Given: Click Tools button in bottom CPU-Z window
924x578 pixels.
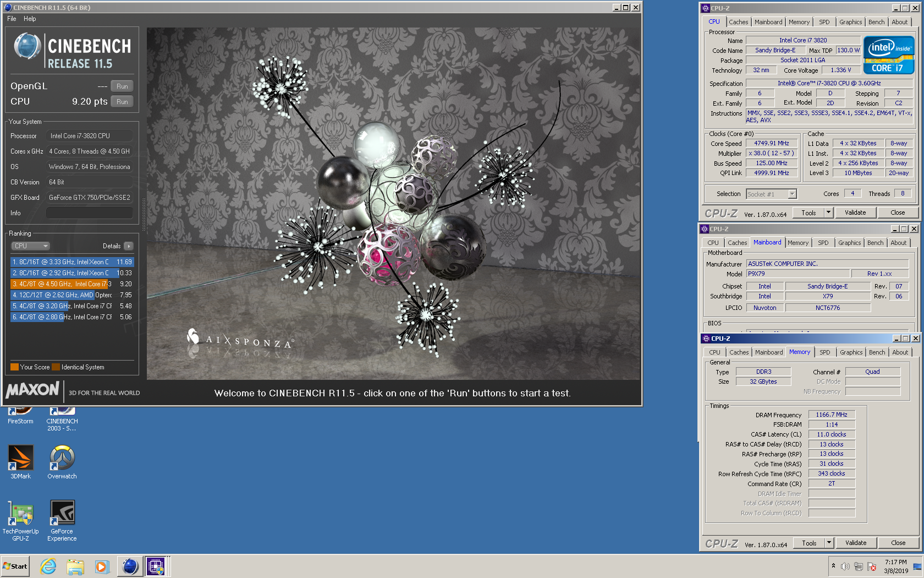Looking at the screenshot, I should click(x=809, y=543).
